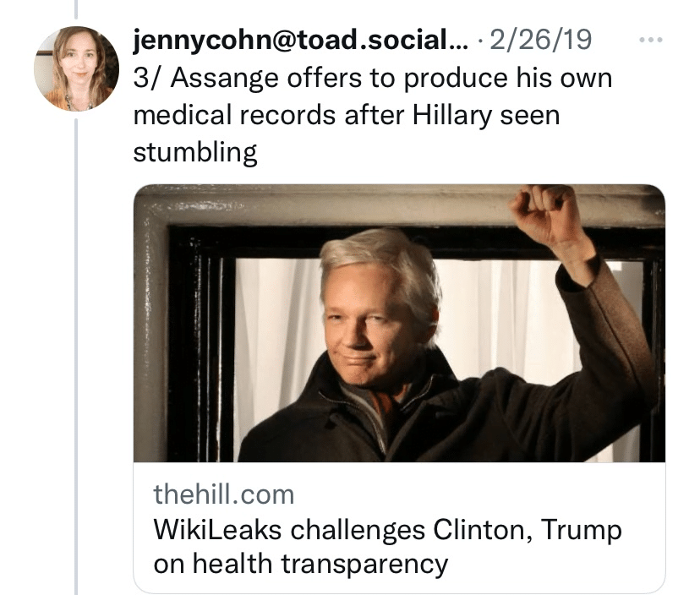The image size is (700, 595).
Task: Click headline 'WikiLeaks challenges Clinton, Trump'
Action: [385, 528]
